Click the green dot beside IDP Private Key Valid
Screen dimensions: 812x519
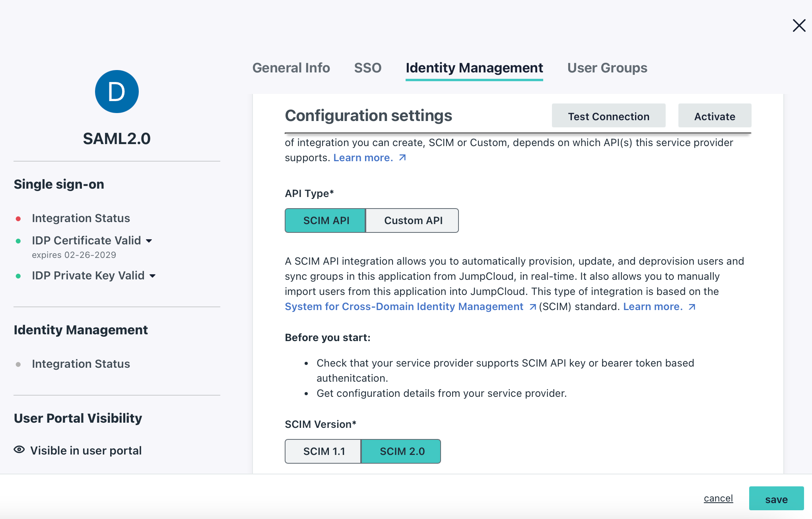coord(17,275)
